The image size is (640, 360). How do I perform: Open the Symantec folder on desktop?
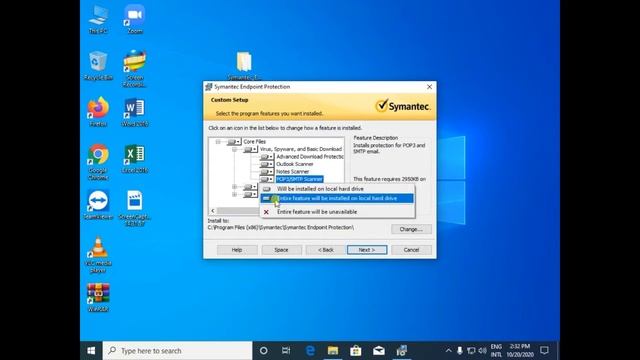pos(244,66)
